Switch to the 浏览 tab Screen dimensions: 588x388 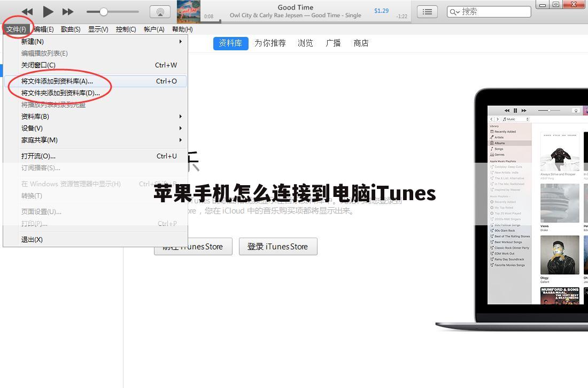[x=305, y=43]
